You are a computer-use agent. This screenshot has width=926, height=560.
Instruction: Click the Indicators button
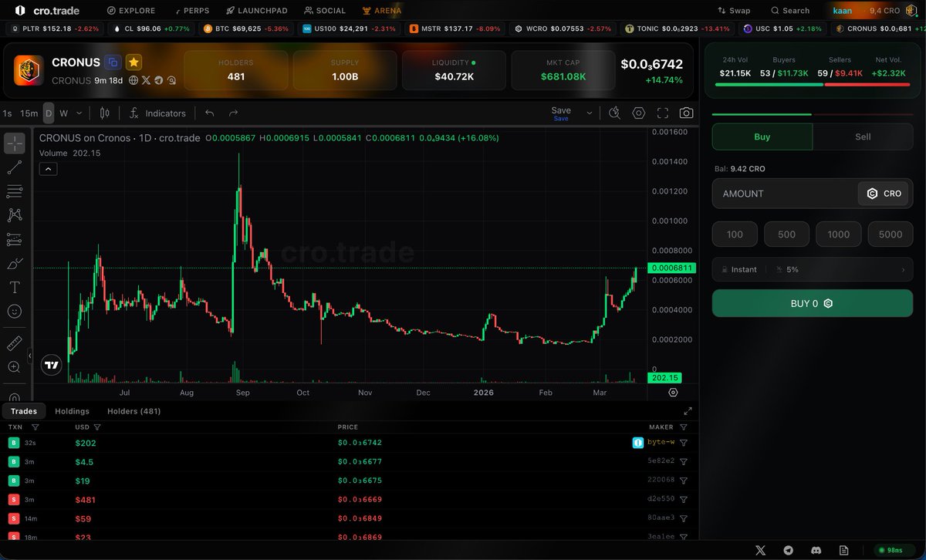pos(157,113)
